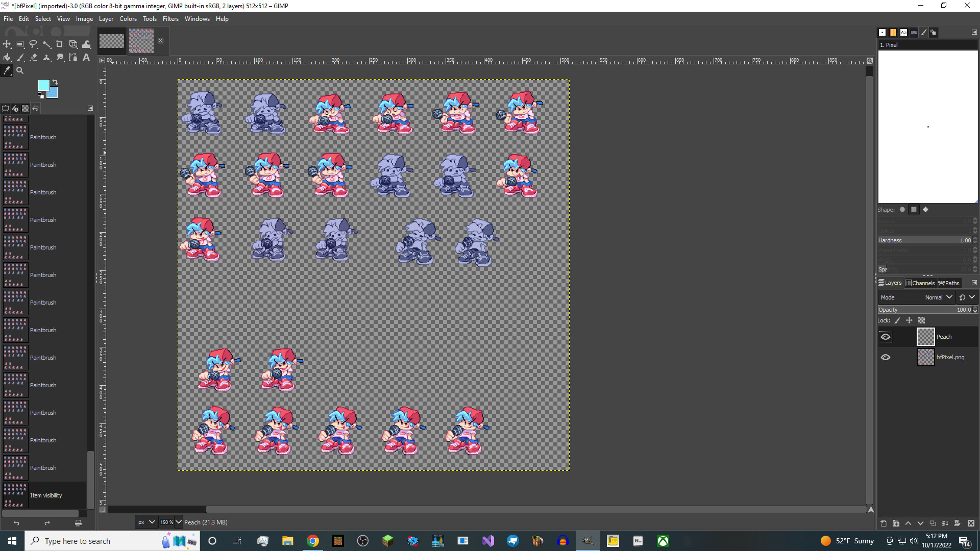Select Item visibility in the undo history
980x551 pixels.
(46, 495)
